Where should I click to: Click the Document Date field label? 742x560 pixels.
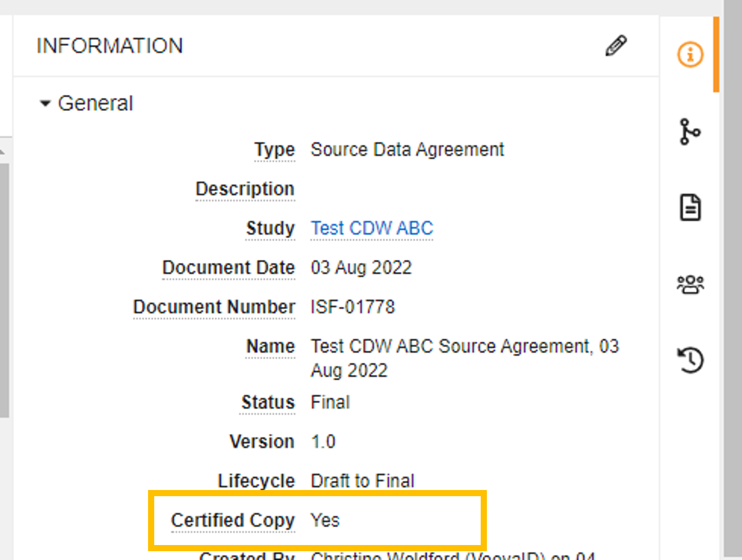[x=228, y=268]
